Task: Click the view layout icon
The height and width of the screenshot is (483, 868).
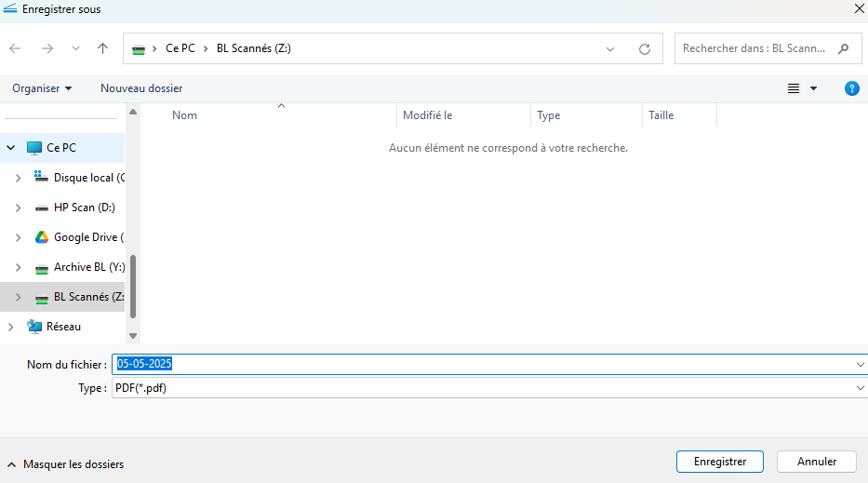Action: pyautogui.click(x=794, y=88)
